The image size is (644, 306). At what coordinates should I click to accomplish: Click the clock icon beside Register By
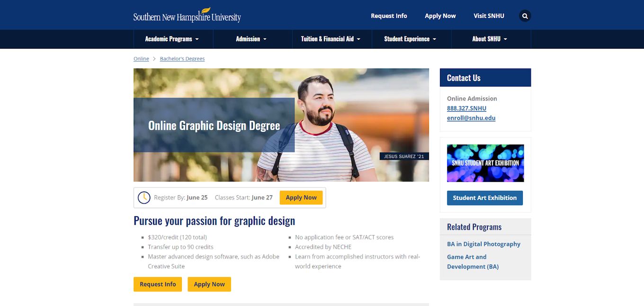tap(144, 198)
